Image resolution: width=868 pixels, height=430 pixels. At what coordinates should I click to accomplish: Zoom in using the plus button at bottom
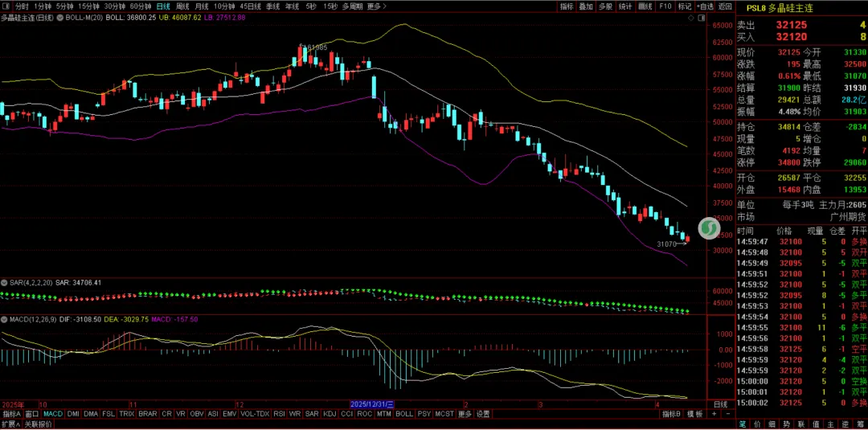click(x=714, y=413)
